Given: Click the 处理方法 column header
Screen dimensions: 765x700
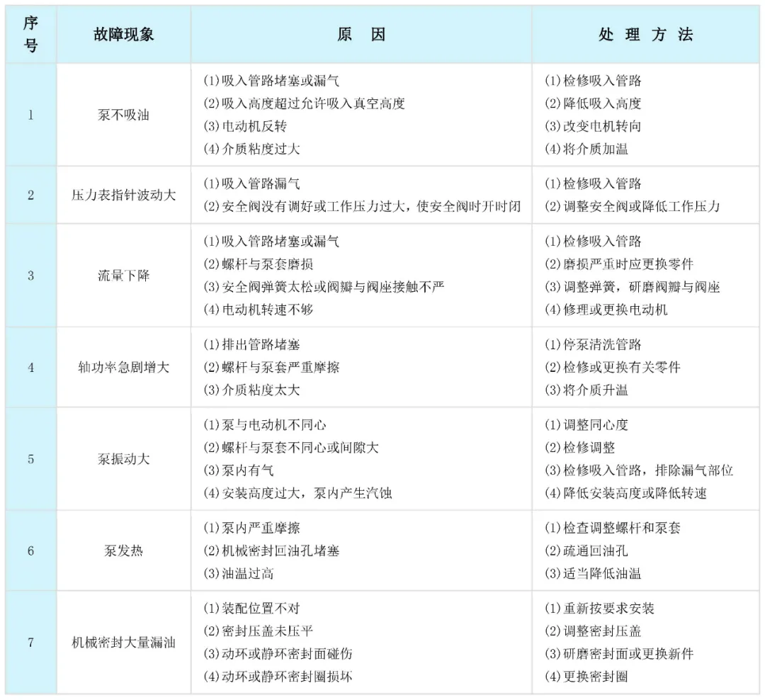Looking at the screenshot, I should [x=647, y=33].
